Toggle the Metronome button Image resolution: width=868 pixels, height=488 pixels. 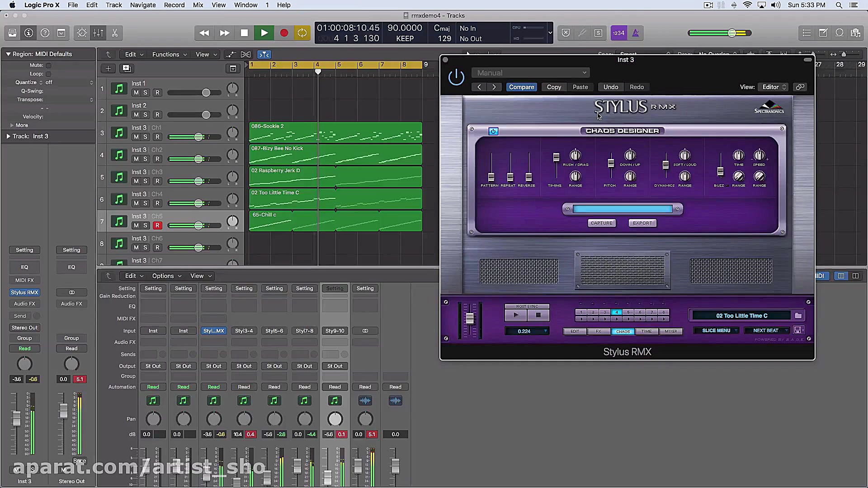(635, 33)
